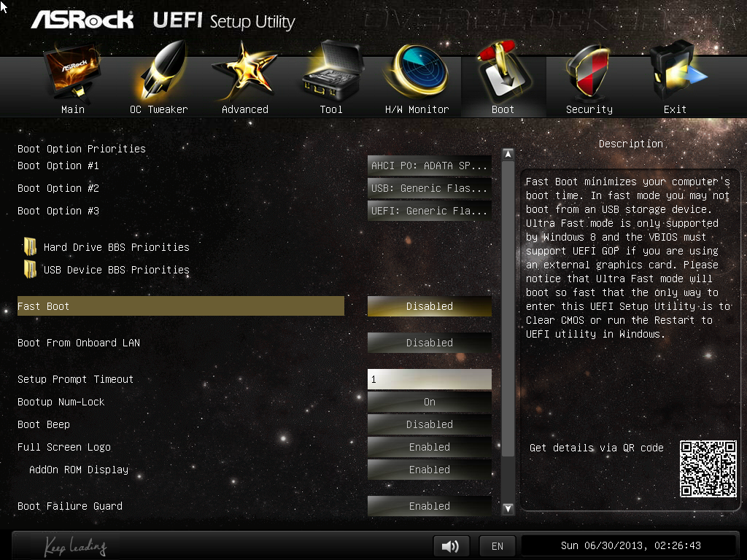Screen dimensions: 747x560
Task: Open USB Device BBS Priorities submenu
Action: [116, 270]
